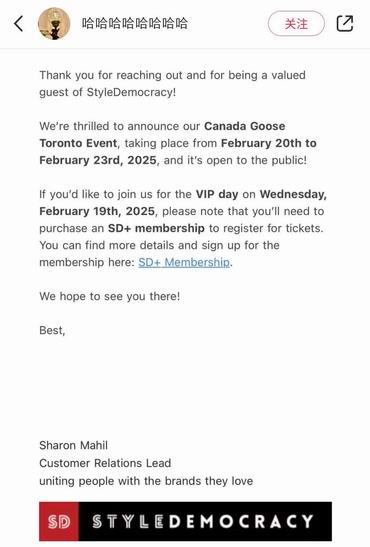Select the bold SD+ membership phrase
The height and width of the screenshot is (547, 370).
pyautogui.click(x=156, y=228)
